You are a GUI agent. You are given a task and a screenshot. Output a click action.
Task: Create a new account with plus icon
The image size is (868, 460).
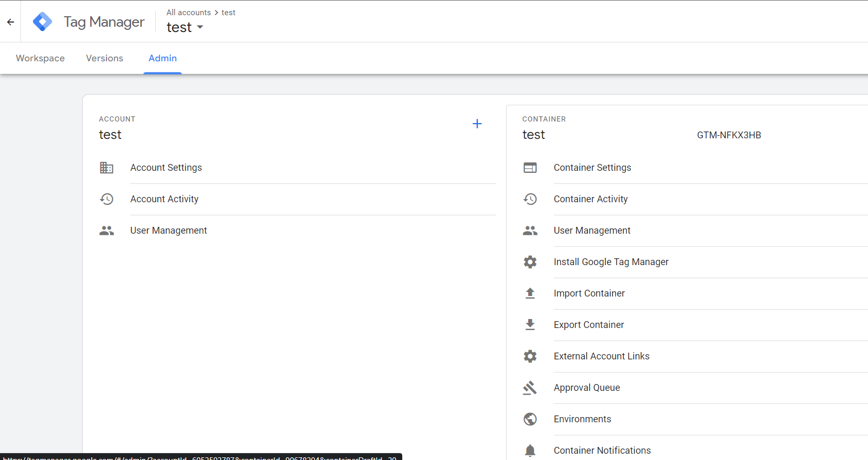(477, 124)
